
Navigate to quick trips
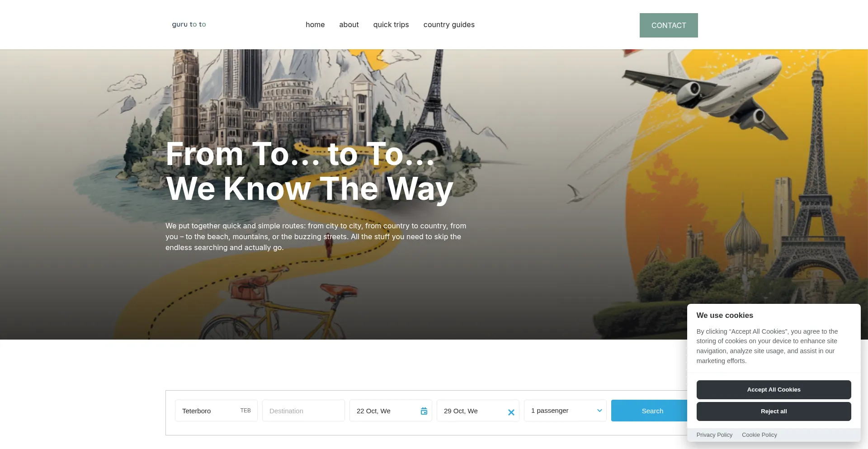[391, 25]
